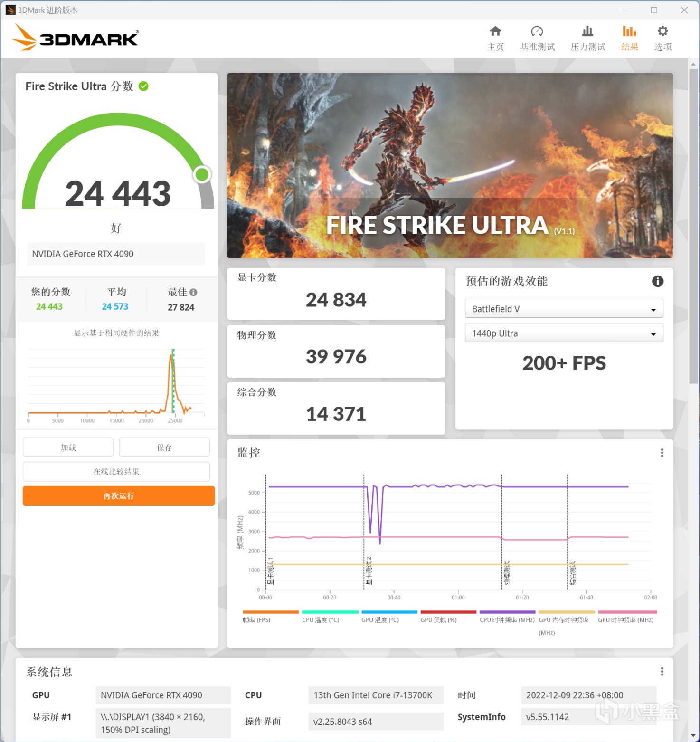The height and width of the screenshot is (742, 700).
Task: Click the 平均 score 24 573
Action: 115,307
